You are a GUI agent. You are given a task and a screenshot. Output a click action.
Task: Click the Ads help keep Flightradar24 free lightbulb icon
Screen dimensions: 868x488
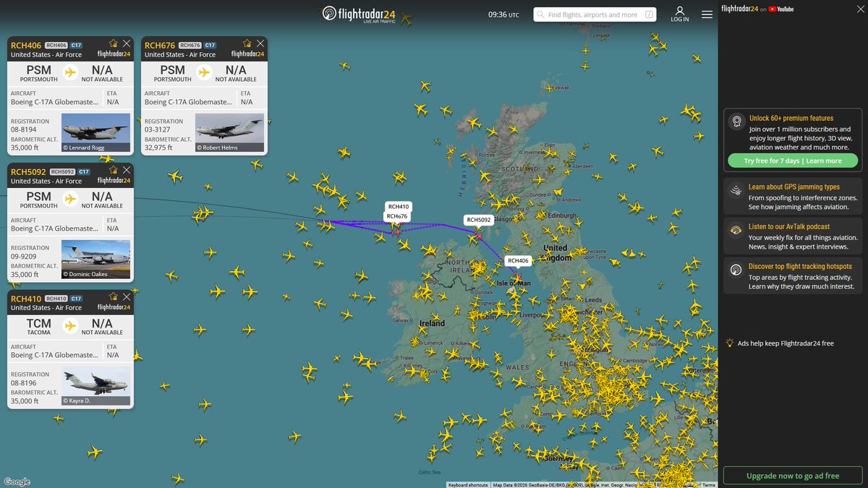point(731,343)
